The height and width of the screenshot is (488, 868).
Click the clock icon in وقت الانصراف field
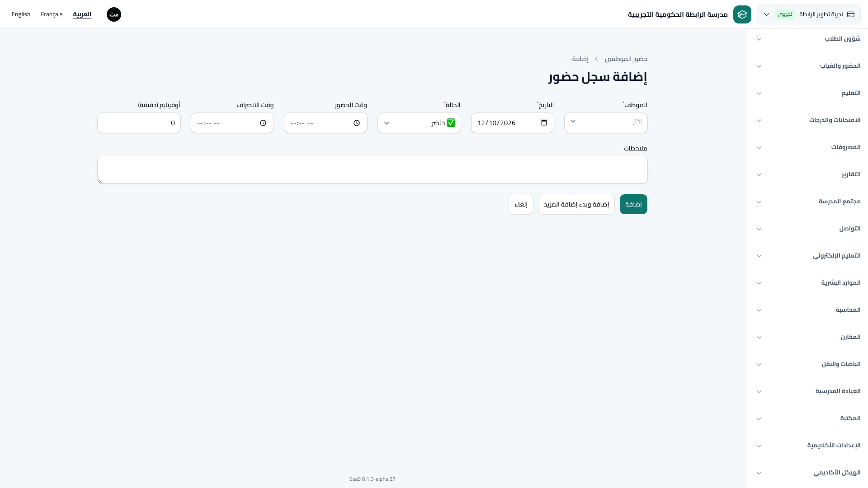pos(263,123)
